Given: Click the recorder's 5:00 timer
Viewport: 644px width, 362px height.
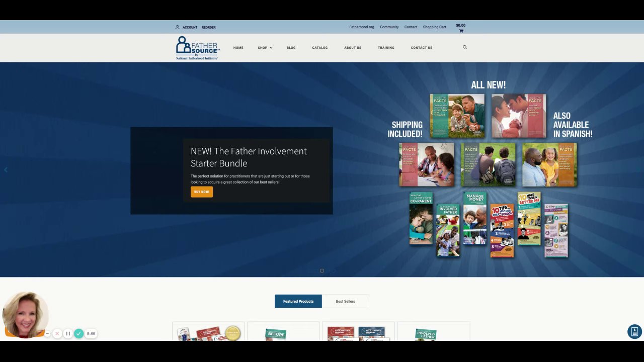Looking at the screenshot, I should (x=91, y=333).
